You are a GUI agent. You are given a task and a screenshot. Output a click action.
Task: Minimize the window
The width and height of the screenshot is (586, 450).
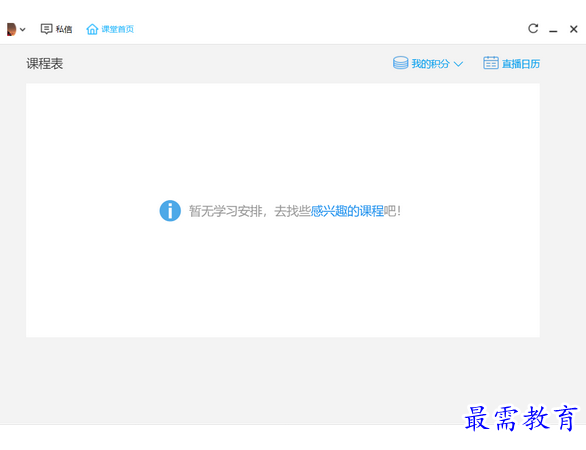click(553, 31)
